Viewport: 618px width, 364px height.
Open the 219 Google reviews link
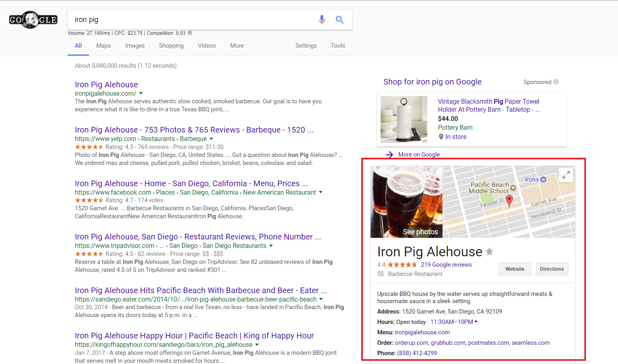coord(446,265)
